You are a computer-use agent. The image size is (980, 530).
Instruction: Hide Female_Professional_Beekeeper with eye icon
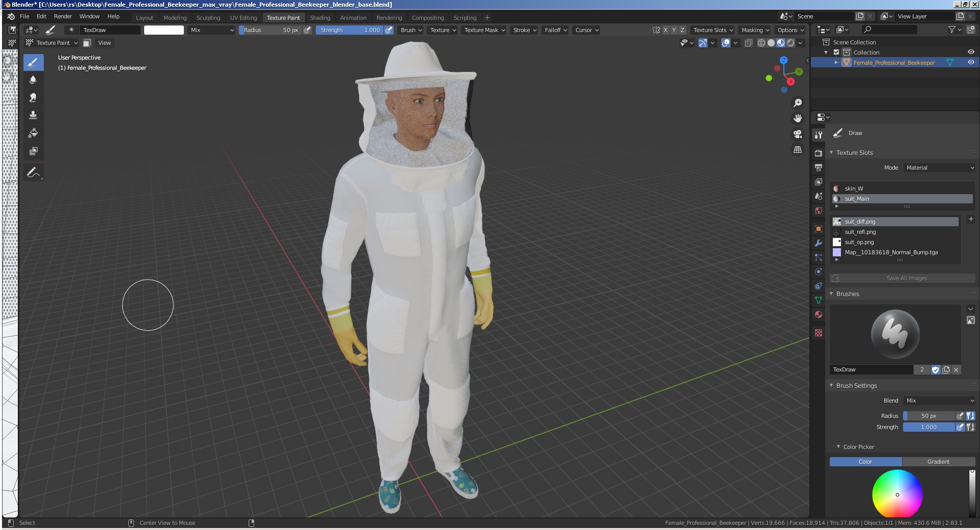coord(971,63)
